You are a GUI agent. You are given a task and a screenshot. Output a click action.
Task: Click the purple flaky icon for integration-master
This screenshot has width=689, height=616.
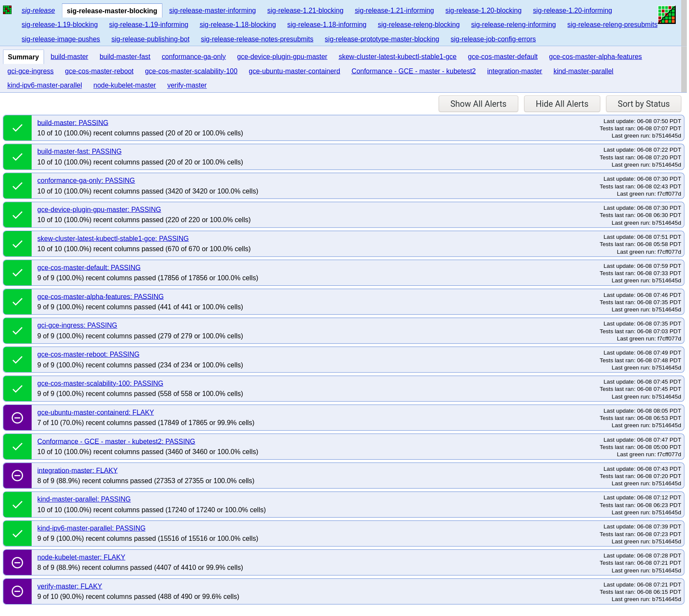point(18,476)
